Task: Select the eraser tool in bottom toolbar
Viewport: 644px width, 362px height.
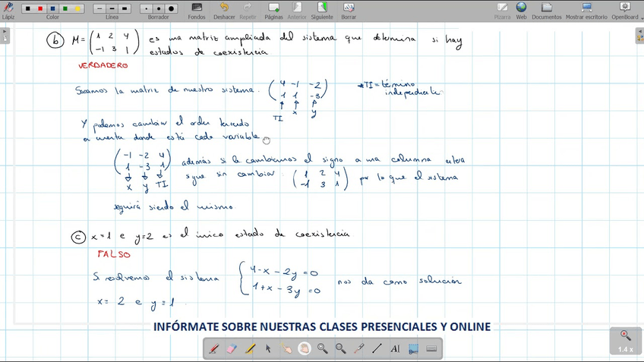Action: pyautogui.click(x=232, y=349)
